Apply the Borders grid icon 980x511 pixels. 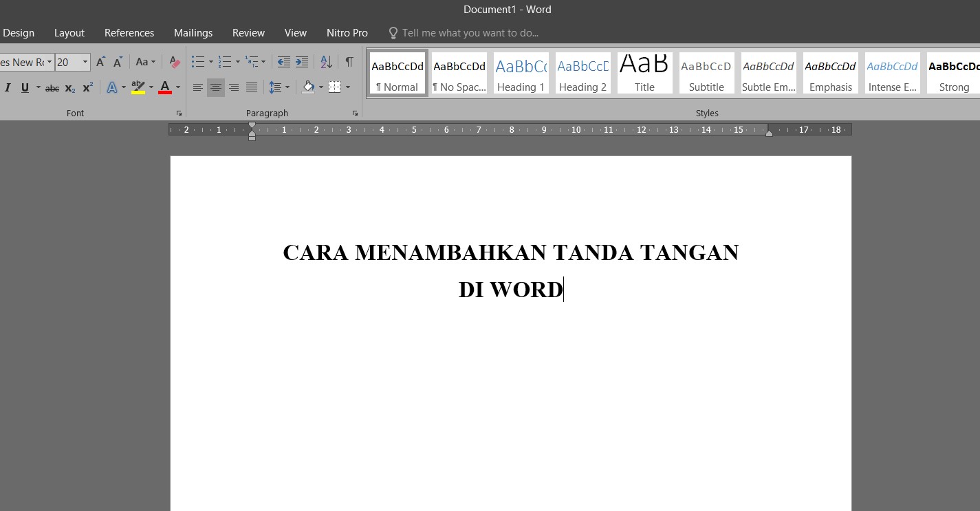tap(335, 87)
